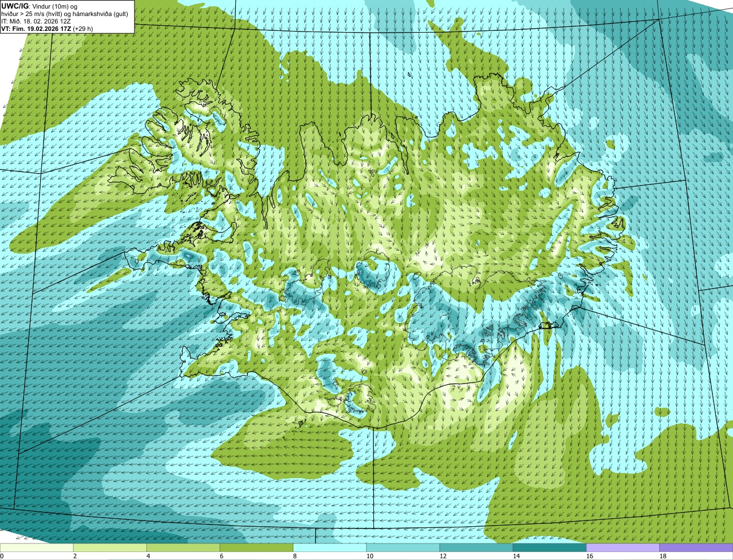Viewport: 733px width, 560px height.
Task: Click the 4–6 m/s medium green legend swatch
Action: coord(183,548)
